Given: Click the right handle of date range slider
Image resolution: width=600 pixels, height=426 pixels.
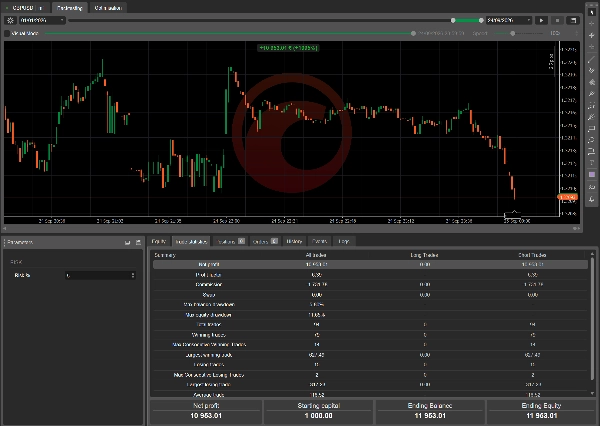Looking at the screenshot, I should [481, 20].
